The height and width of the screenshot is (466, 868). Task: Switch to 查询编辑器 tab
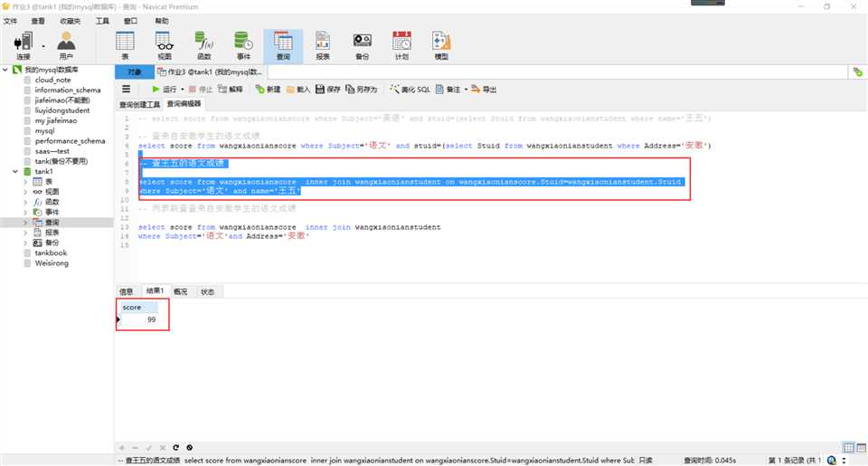[184, 104]
